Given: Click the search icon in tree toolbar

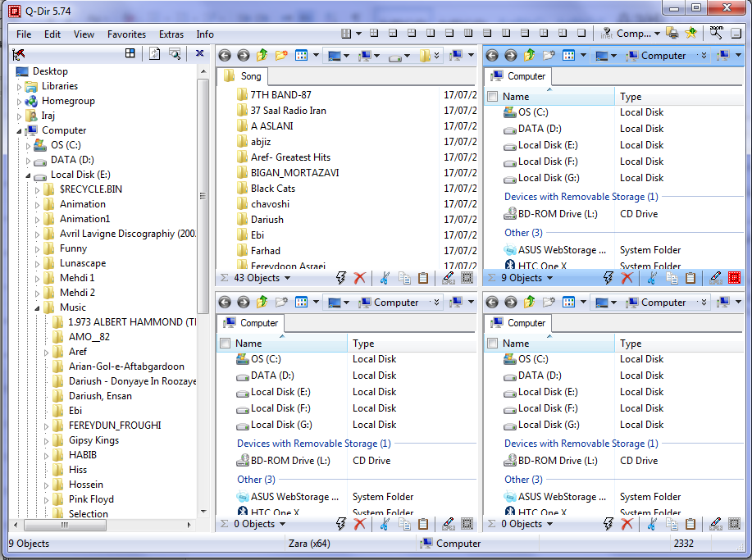Looking at the screenshot, I should click(x=175, y=53).
